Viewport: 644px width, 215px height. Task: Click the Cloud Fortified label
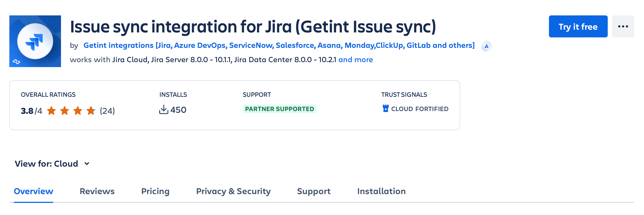(420, 109)
